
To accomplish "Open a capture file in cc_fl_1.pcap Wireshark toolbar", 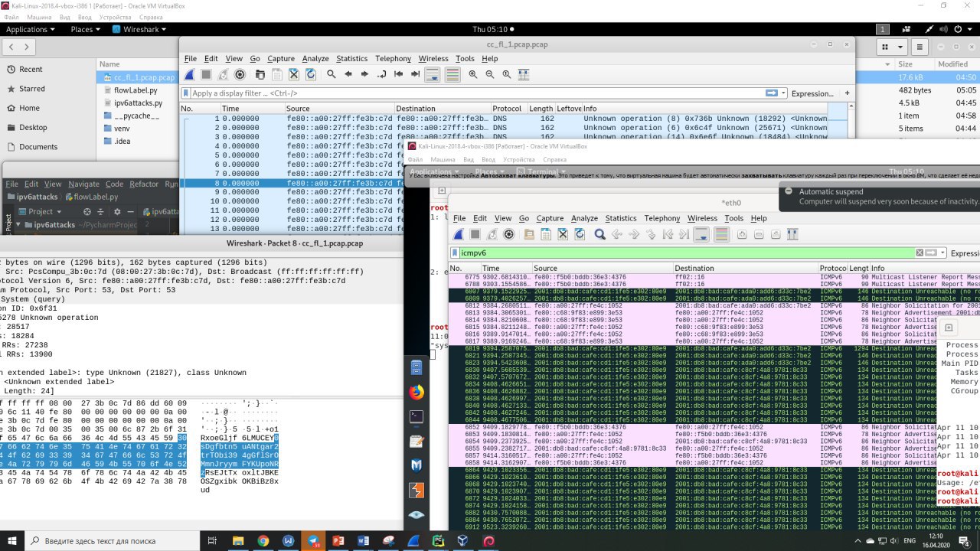I will pos(259,74).
